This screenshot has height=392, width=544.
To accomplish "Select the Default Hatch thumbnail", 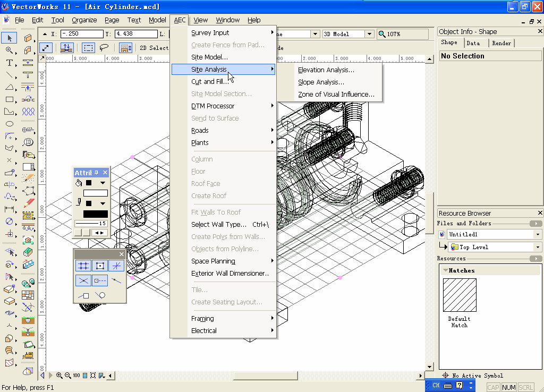I will click(460, 295).
